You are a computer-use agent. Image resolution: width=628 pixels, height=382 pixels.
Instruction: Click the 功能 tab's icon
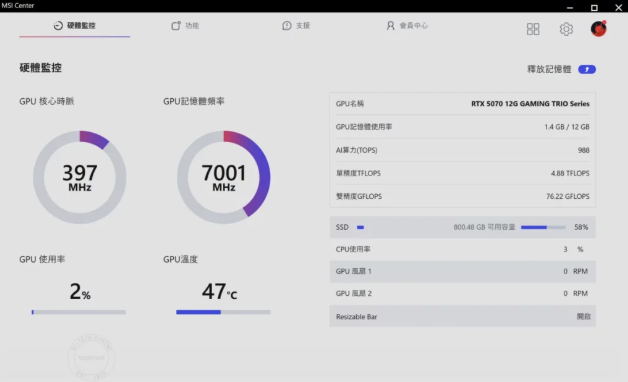coord(176,26)
